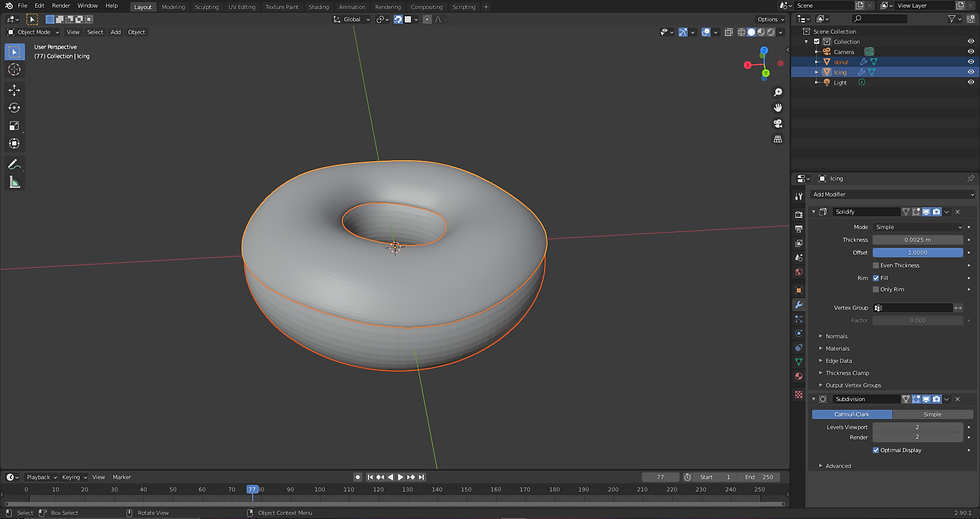Click the Select Box tool icon
Screen dimensions: 980x519
coord(14,51)
